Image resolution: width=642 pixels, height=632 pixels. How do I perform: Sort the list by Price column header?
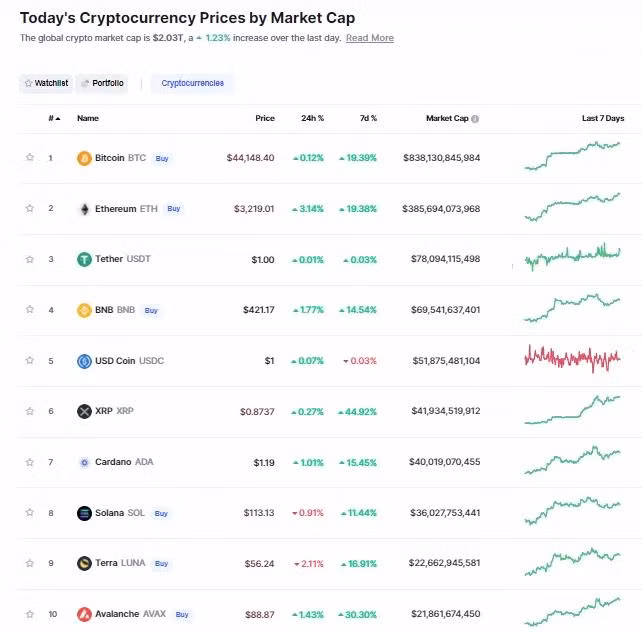point(264,119)
